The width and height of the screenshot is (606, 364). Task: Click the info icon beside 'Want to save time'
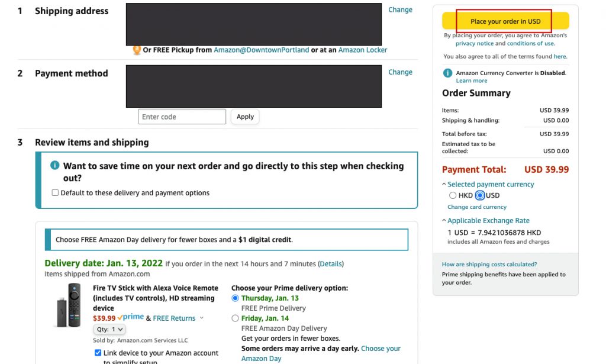pos(55,165)
